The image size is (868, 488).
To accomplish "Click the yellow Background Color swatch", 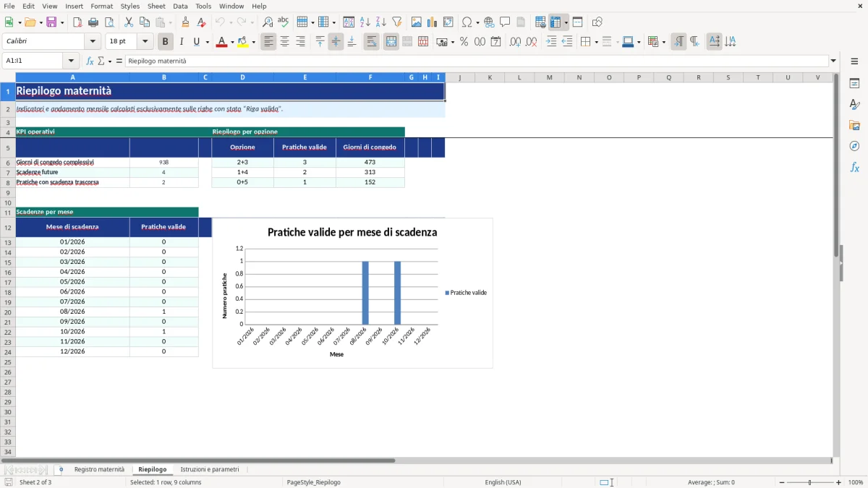I will (243, 42).
